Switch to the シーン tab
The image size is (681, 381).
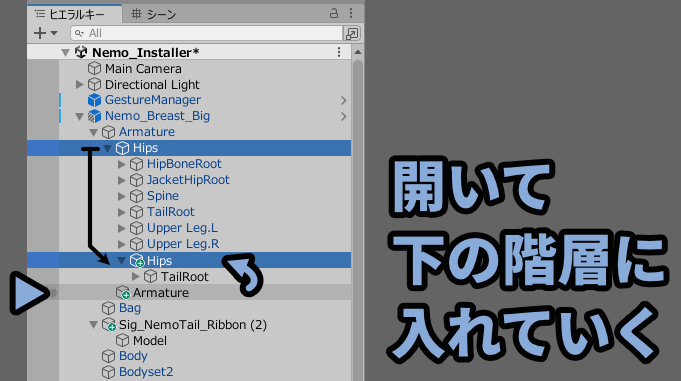[x=154, y=14]
